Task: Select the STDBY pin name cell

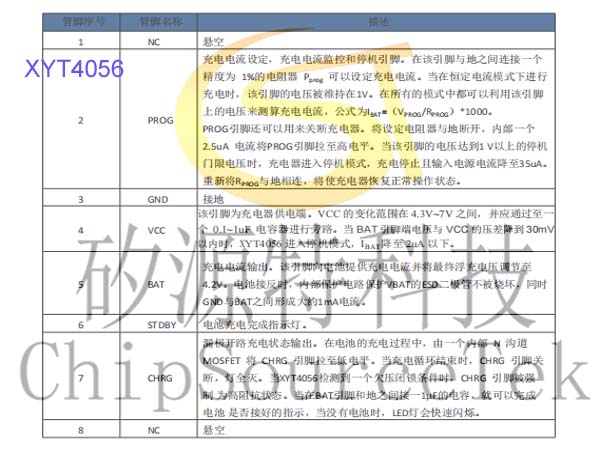Action: pyautogui.click(x=161, y=325)
